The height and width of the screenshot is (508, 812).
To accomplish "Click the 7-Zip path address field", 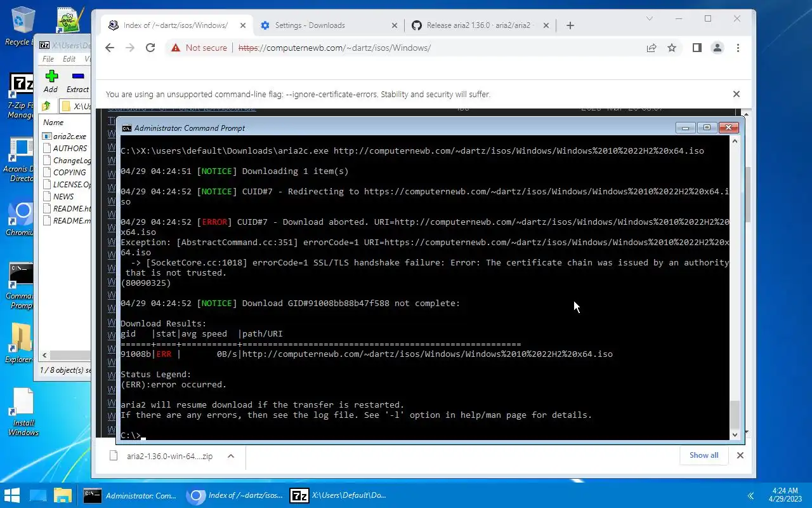I will coord(76,106).
